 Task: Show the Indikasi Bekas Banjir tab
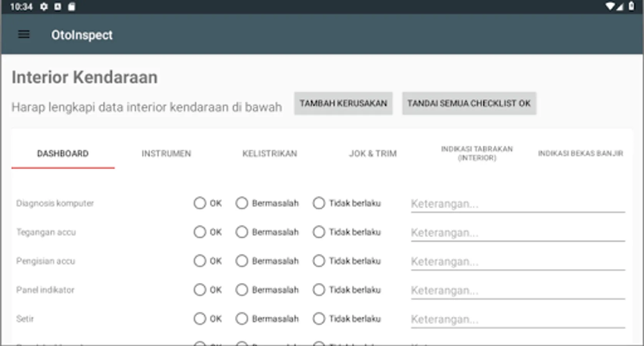coord(580,153)
